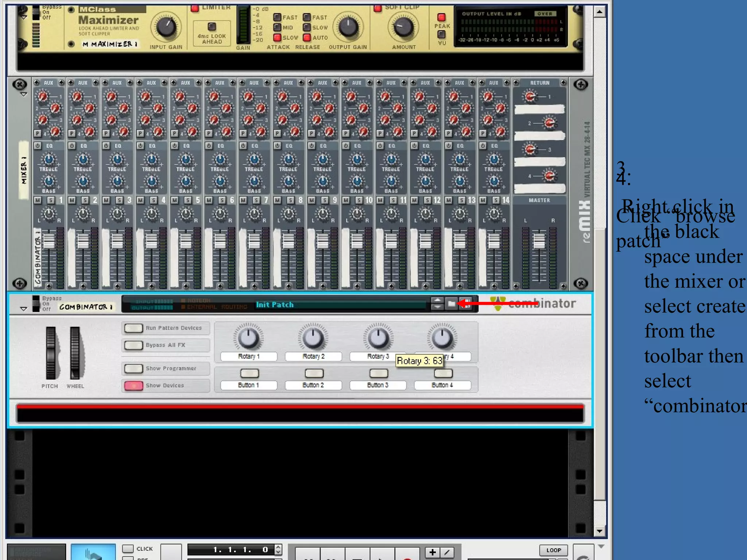The height and width of the screenshot is (560, 747).
Task: Mute mixer channel 14
Action: pyautogui.click(x=483, y=200)
